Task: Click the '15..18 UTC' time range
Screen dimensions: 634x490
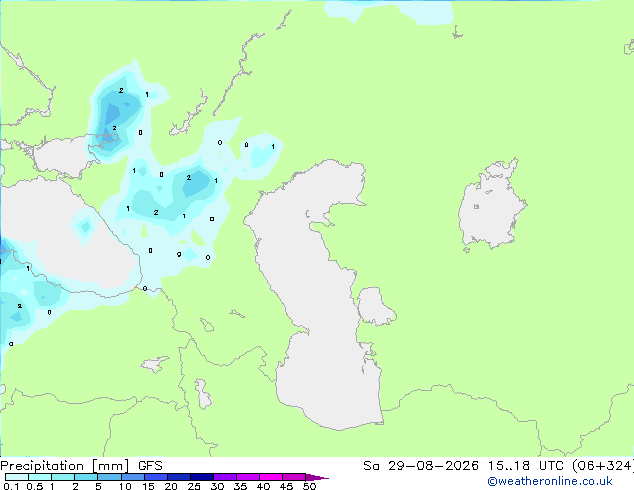Action: click(x=525, y=466)
